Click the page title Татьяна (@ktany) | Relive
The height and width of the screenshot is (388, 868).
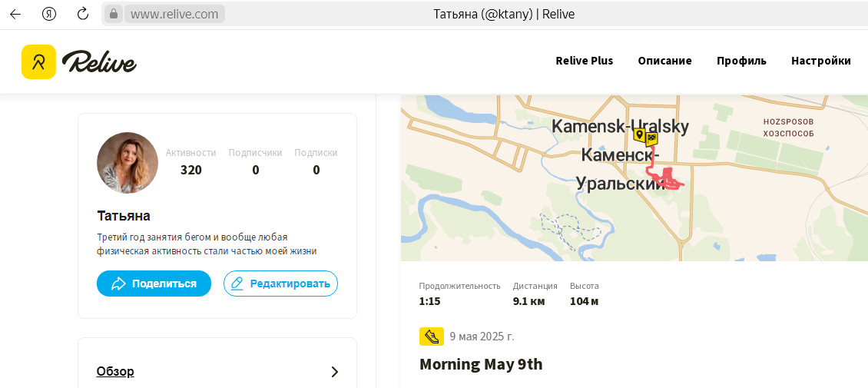tap(504, 15)
